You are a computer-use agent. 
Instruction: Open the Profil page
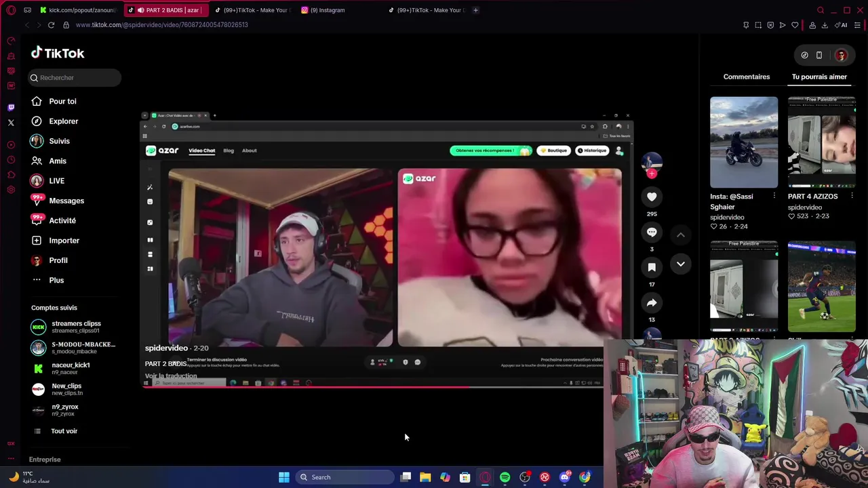tap(58, 260)
